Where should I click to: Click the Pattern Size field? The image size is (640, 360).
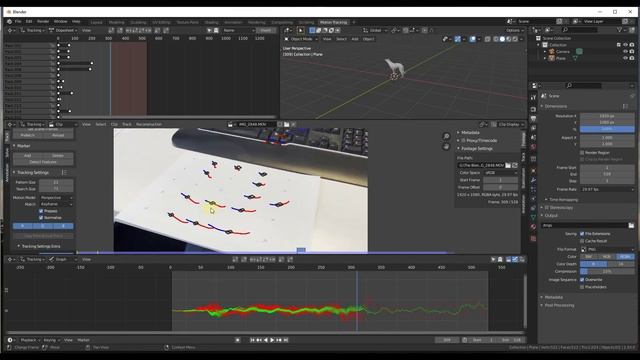[x=56, y=182]
